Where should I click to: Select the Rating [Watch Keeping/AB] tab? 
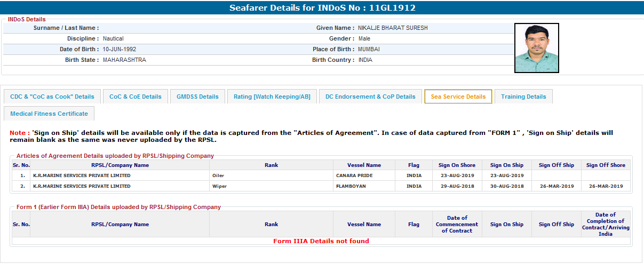[x=272, y=97]
